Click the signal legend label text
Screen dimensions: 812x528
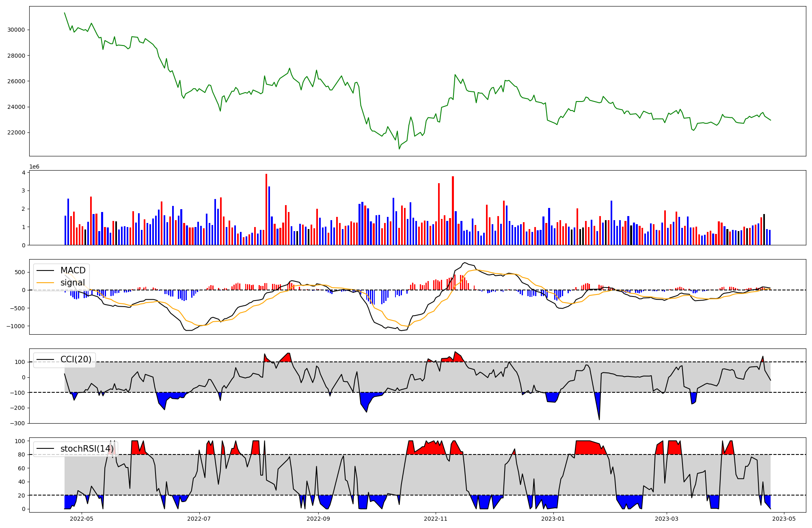(73, 283)
